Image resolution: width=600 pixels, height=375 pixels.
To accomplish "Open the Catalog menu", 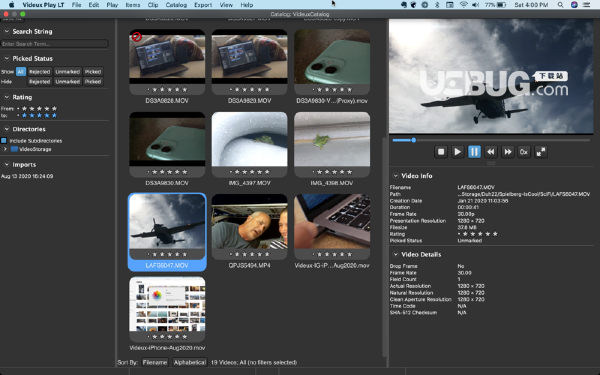I will coord(176,5).
